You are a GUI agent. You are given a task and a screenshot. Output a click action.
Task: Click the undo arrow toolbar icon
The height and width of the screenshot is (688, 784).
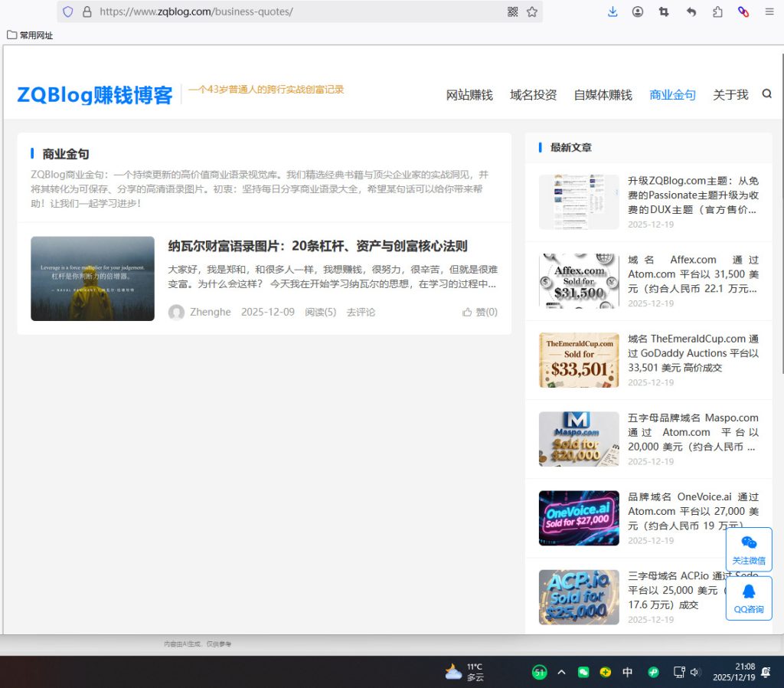tap(691, 11)
